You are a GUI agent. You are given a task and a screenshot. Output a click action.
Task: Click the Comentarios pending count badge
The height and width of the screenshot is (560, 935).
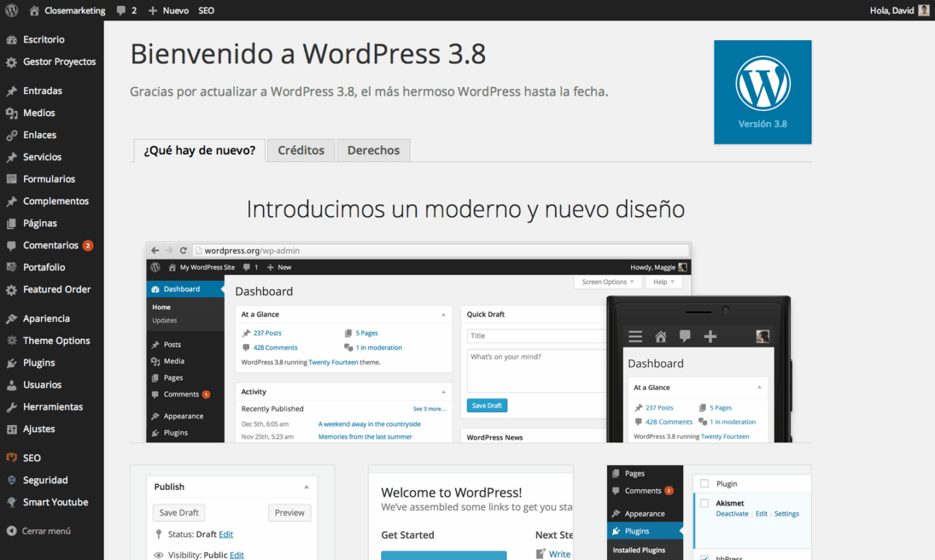point(88,245)
